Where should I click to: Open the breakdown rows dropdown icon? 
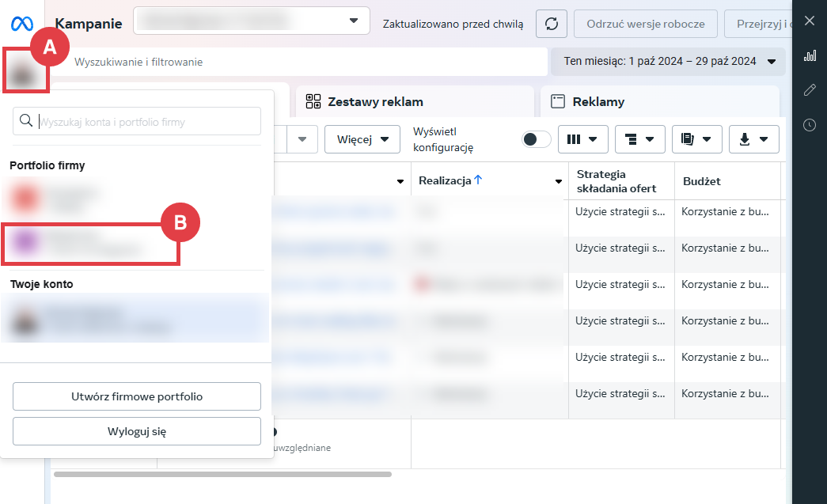point(639,139)
